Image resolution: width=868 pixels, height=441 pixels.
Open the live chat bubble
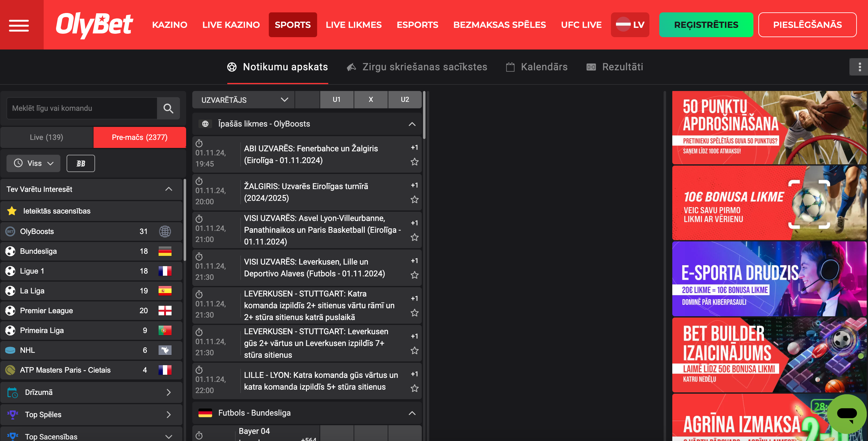pyautogui.click(x=846, y=413)
